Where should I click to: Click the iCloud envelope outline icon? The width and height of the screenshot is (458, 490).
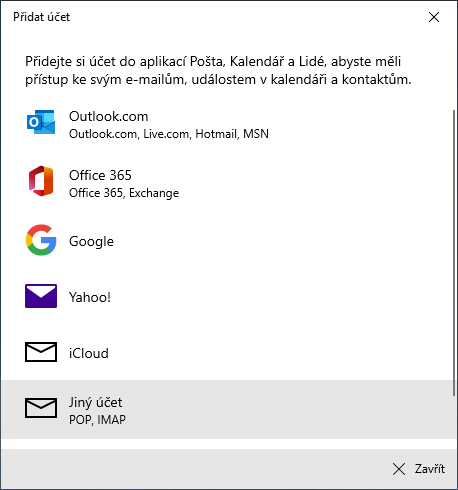click(41, 352)
